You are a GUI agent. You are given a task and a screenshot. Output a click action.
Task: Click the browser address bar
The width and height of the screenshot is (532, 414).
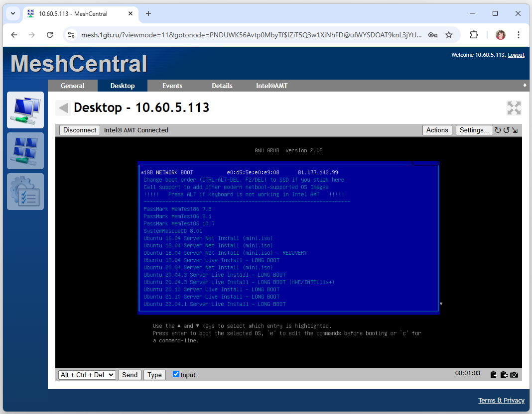pyautogui.click(x=249, y=35)
